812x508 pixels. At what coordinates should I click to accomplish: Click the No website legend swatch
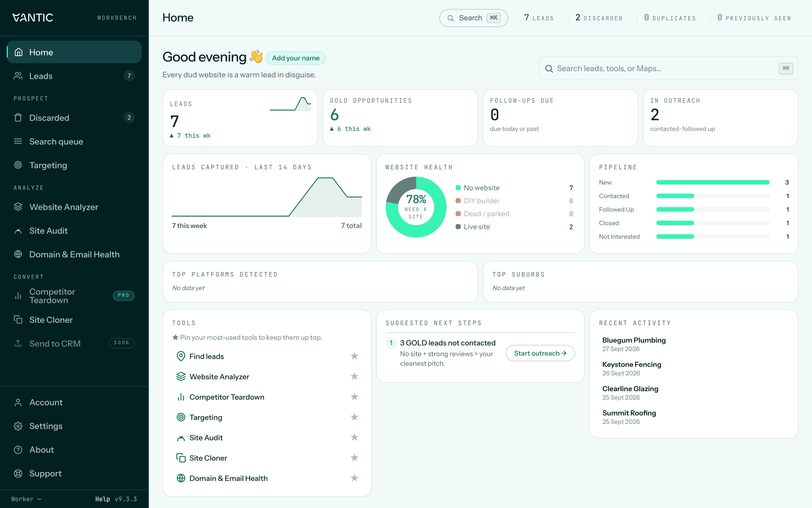coord(458,188)
